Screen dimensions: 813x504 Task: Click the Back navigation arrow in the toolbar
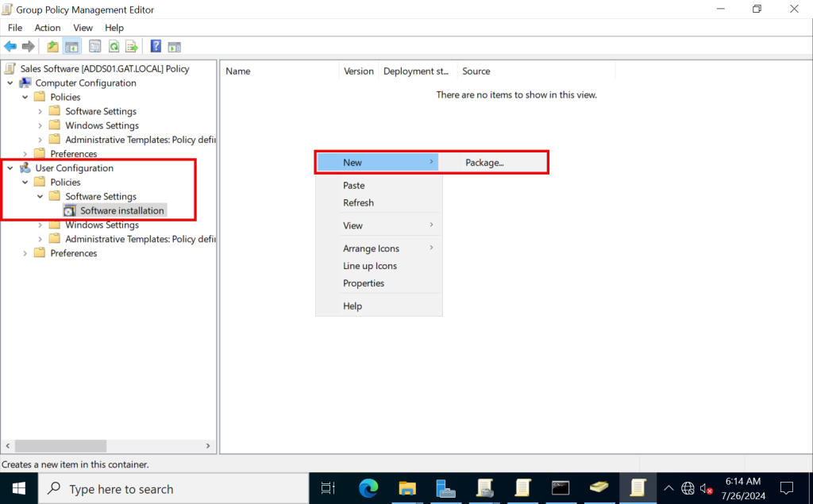(x=10, y=45)
